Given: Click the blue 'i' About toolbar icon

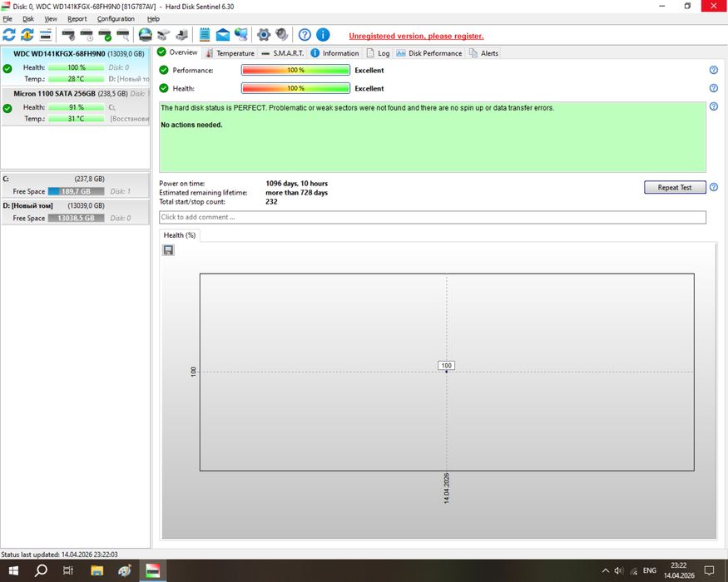Looking at the screenshot, I should [x=323, y=35].
